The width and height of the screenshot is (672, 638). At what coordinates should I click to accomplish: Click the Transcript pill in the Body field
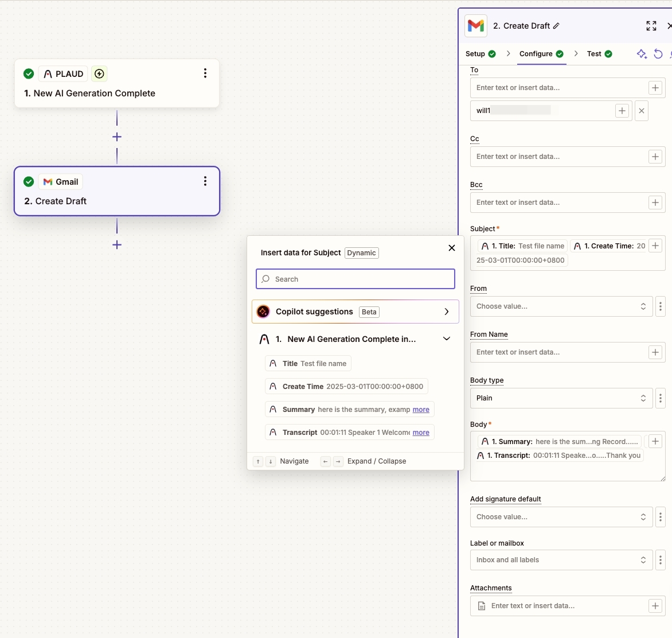pos(559,456)
